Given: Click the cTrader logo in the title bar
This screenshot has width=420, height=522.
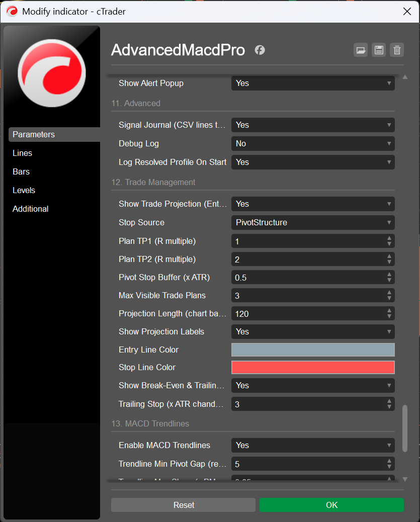Looking at the screenshot, I should tap(12, 12).
